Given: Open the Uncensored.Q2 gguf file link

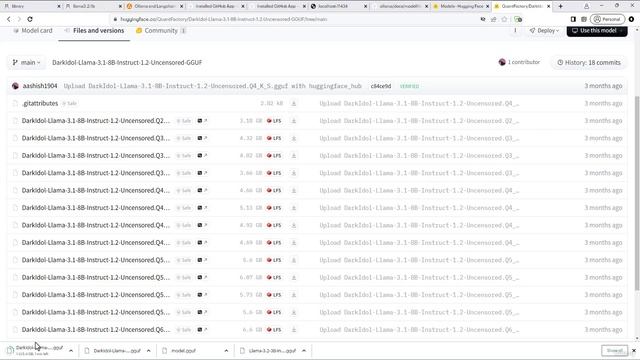Looking at the screenshot, I should tap(96, 121).
